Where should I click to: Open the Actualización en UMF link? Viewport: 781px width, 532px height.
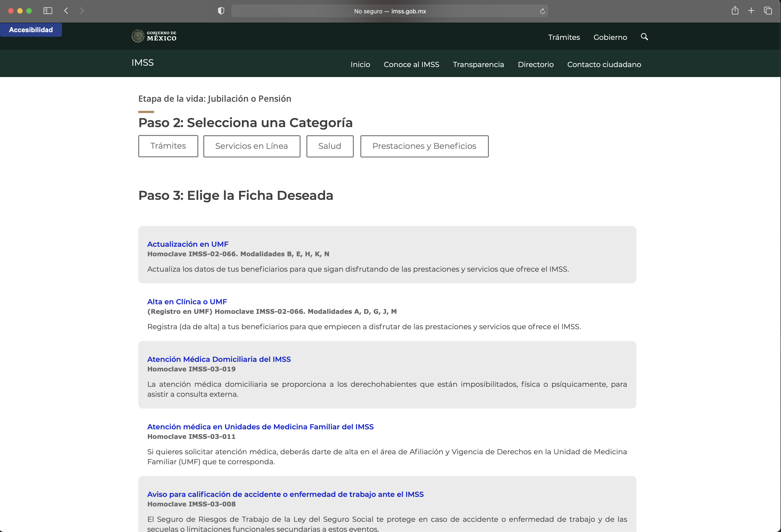click(187, 244)
